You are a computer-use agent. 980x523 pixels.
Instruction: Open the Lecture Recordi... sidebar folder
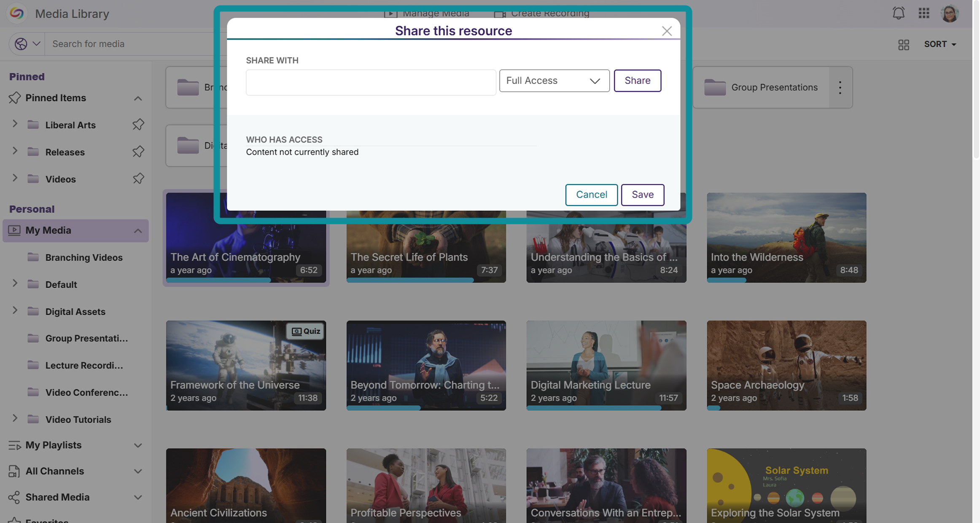click(84, 365)
